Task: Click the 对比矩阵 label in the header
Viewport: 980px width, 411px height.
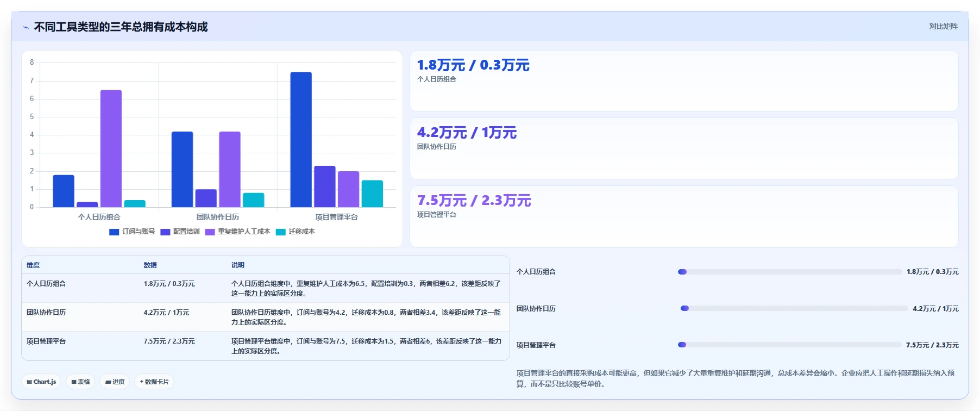Action: [x=943, y=26]
